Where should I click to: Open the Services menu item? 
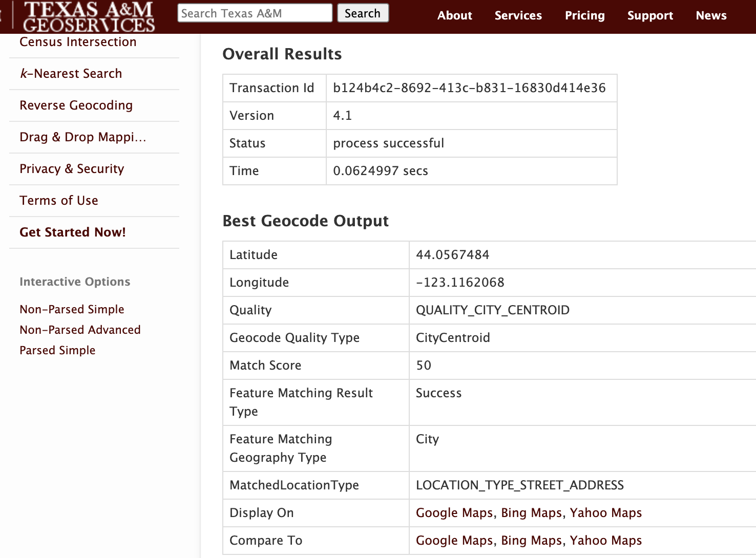[518, 15]
